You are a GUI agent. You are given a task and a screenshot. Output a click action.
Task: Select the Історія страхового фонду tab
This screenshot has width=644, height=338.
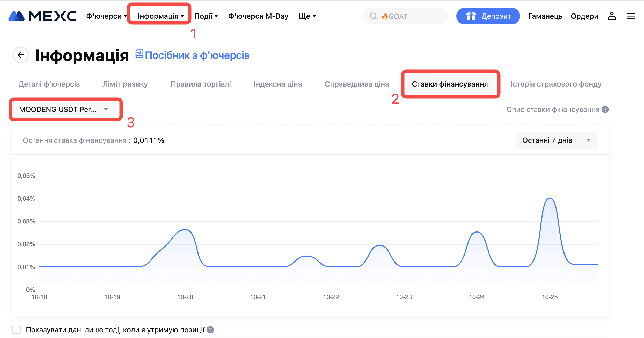556,84
